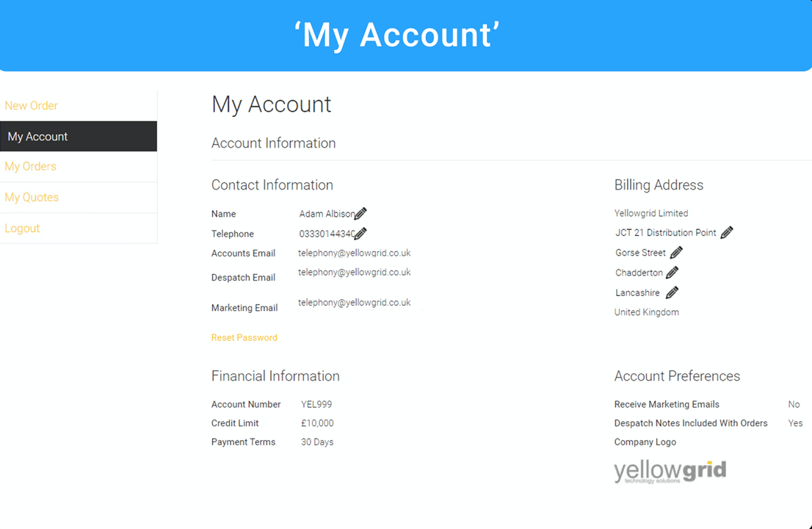Edit 'JCT 21 Distribution Point' address line
The width and height of the screenshot is (812, 529).
click(x=726, y=232)
